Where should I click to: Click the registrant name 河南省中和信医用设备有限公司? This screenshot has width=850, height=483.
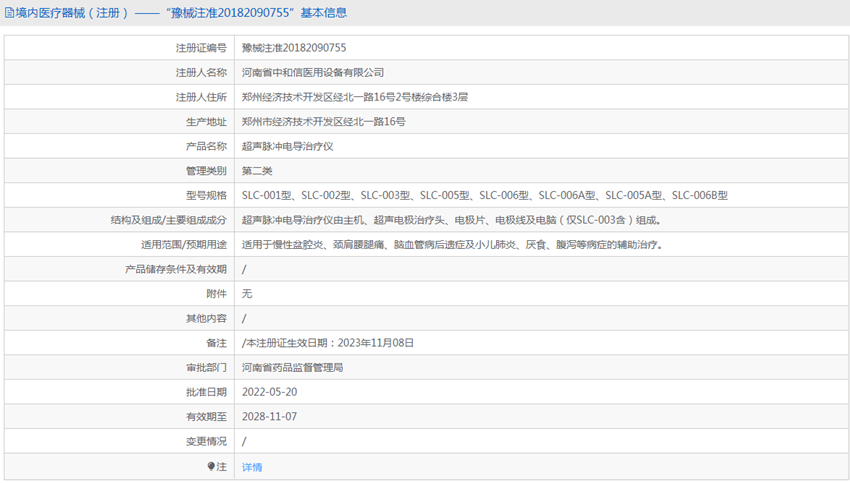point(313,73)
